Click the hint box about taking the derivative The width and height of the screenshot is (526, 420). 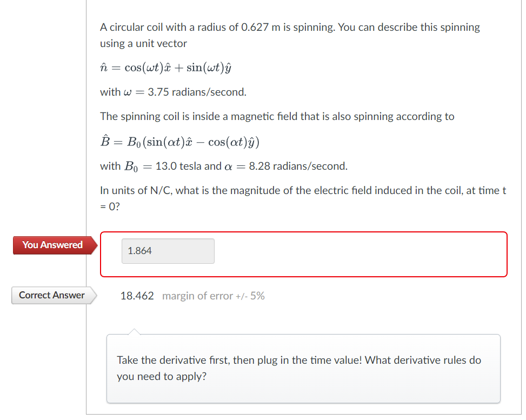pos(303,368)
